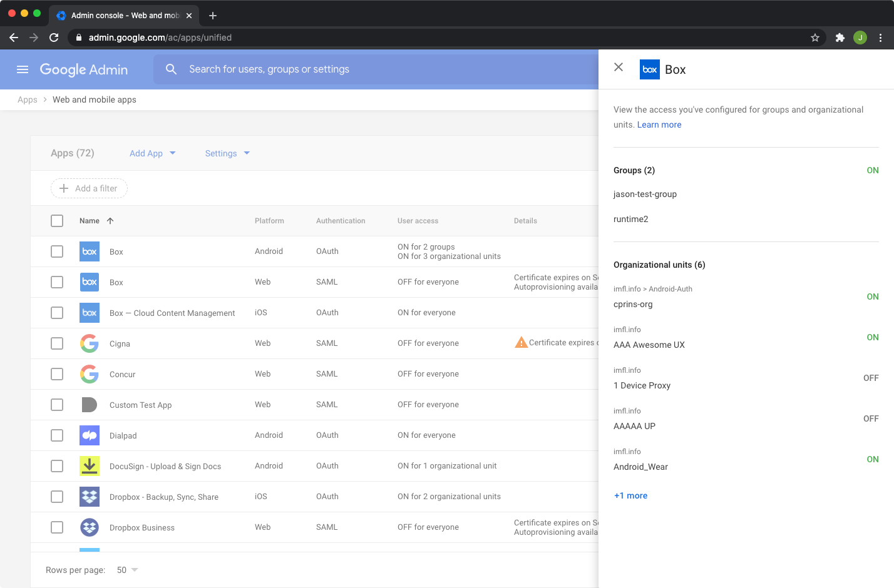Click the Custom Test App icon

pyautogui.click(x=90, y=405)
